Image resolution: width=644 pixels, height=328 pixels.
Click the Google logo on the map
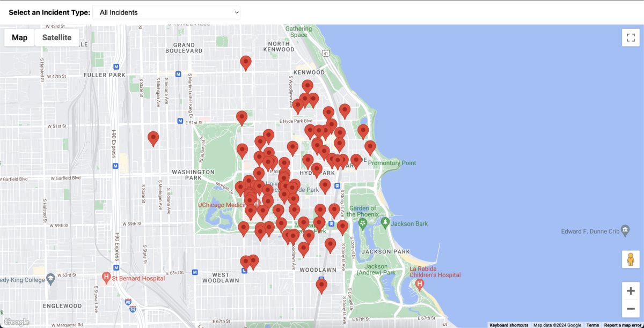point(17,322)
